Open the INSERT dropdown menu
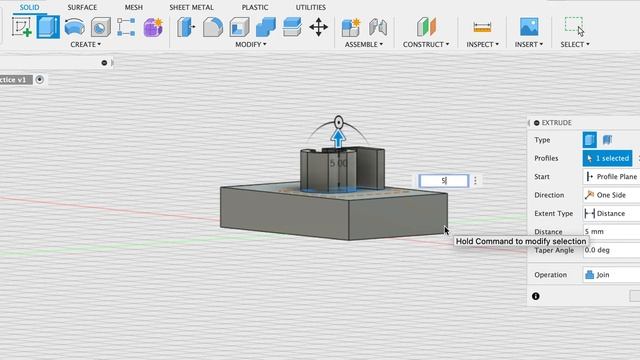This screenshot has height=360, width=640. point(529,44)
